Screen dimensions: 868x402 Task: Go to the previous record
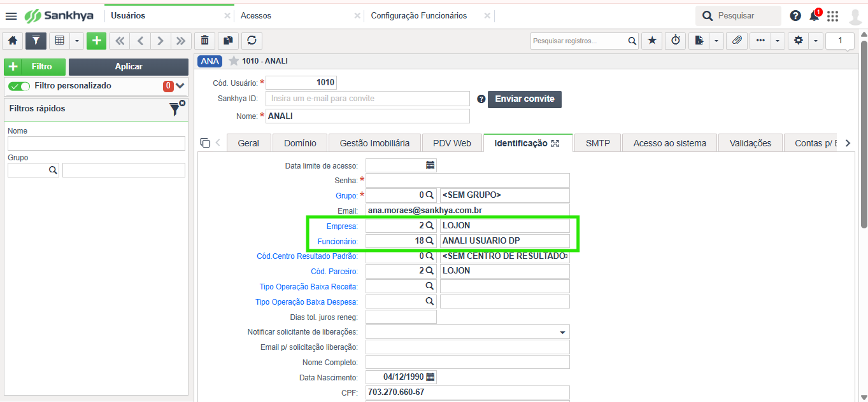click(139, 41)
